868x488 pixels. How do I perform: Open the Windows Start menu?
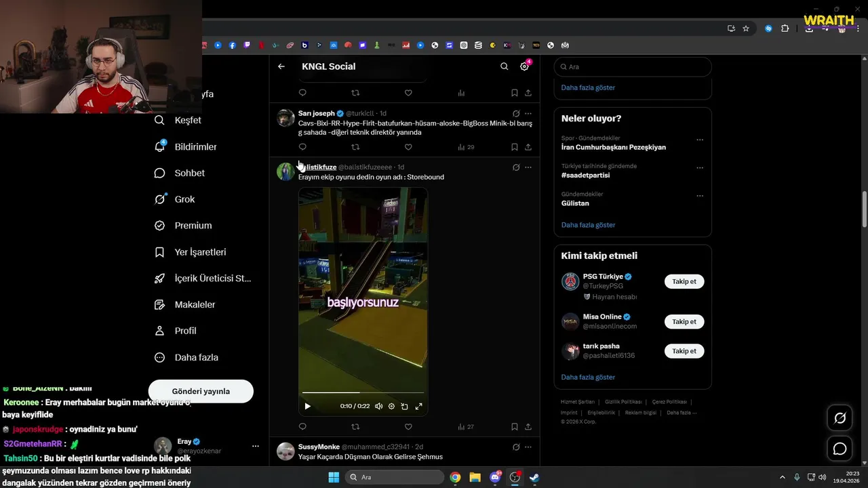pyautogui.click(x=334, y=477)
